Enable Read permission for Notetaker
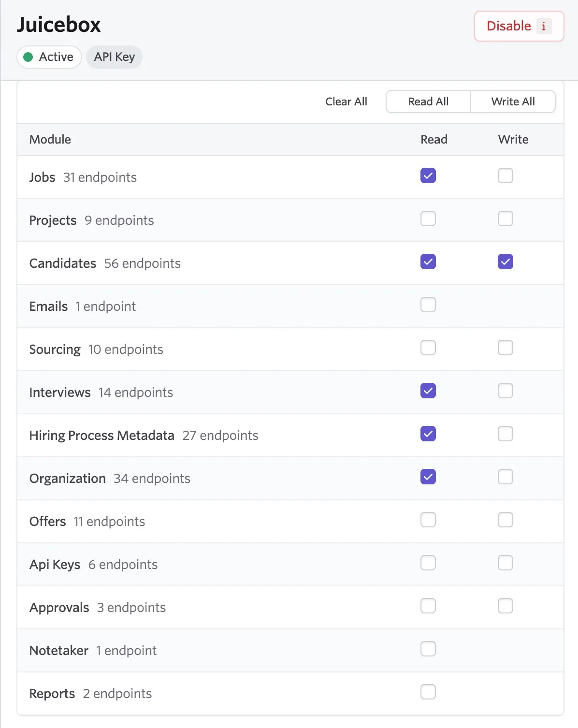This screenshot has width=578, height=728. pos(428,649)
